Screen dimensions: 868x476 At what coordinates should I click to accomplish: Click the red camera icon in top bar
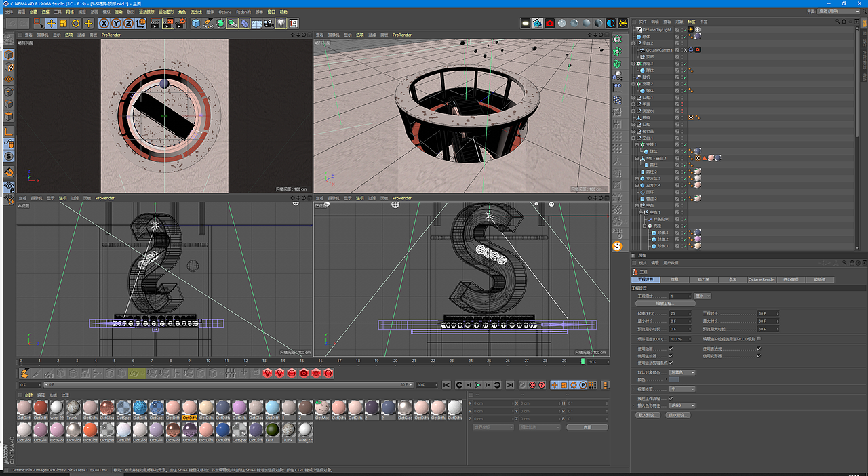(550, 23)
